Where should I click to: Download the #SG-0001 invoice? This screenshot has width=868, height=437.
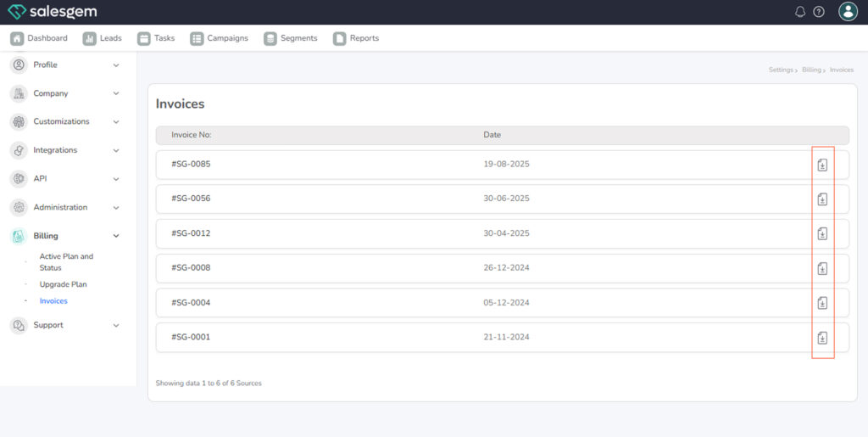pyautogui.click(x=821, y=338)
